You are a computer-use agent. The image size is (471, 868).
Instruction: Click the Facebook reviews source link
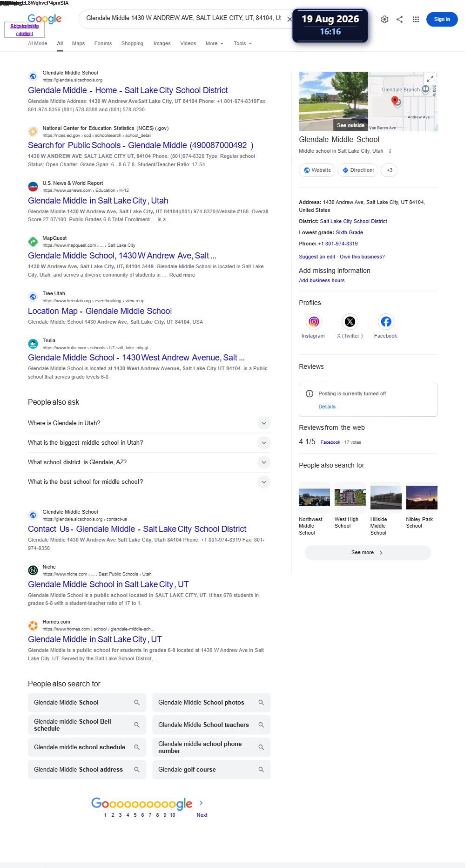click(x=330, y=442)
